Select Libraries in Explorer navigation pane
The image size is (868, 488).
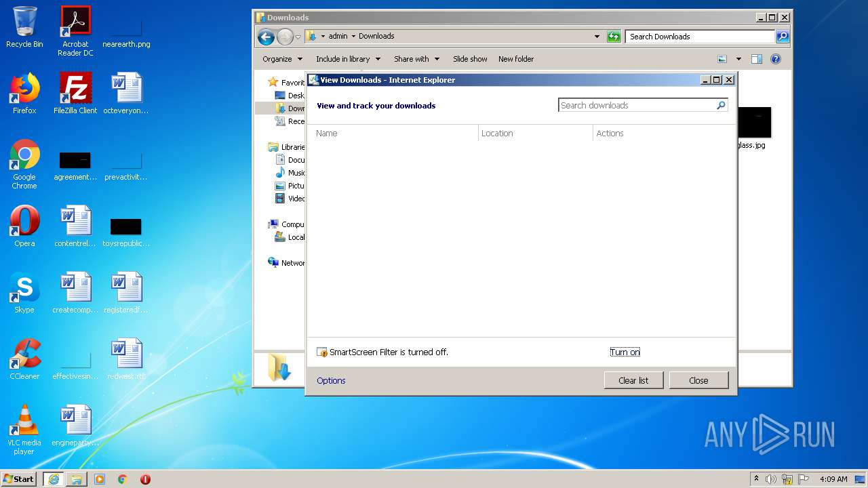[x=287, y=147]
